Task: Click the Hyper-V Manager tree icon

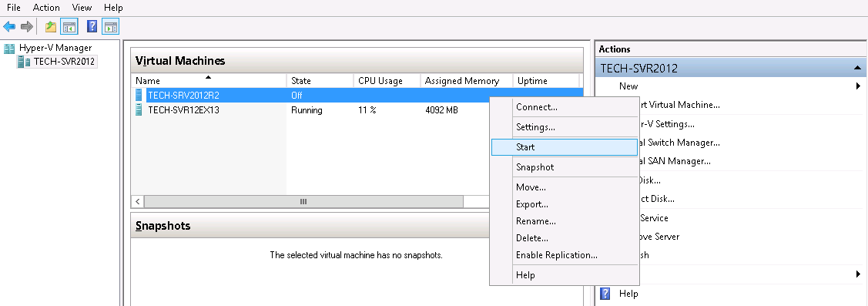Action: [9, 49]
